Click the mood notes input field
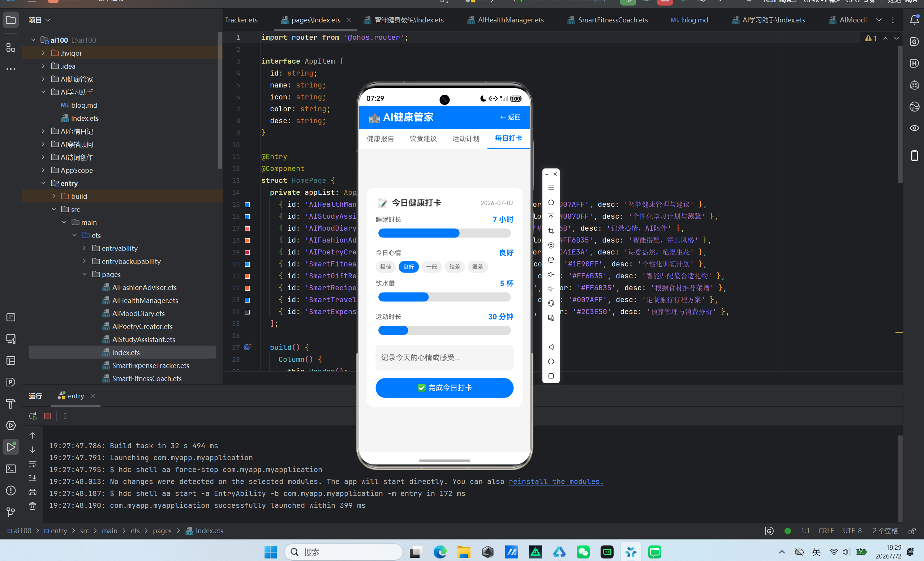This screenshot has width=924, height=561. (444, 358)
